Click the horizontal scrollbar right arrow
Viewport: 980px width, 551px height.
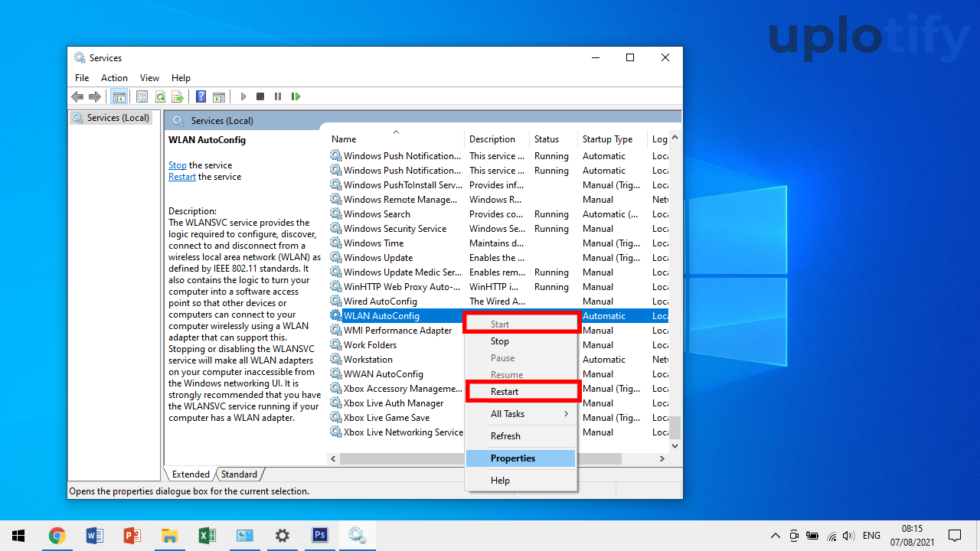coord(662,458)
